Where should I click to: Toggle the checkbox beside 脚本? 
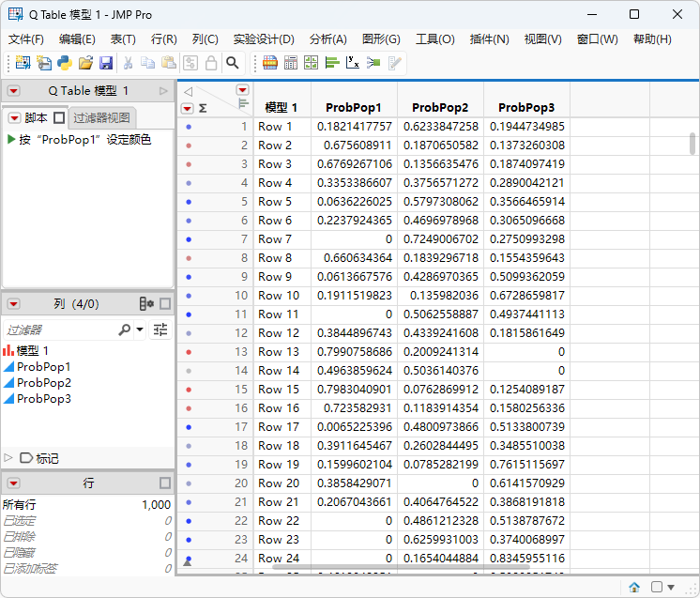(x=59, y=118)
